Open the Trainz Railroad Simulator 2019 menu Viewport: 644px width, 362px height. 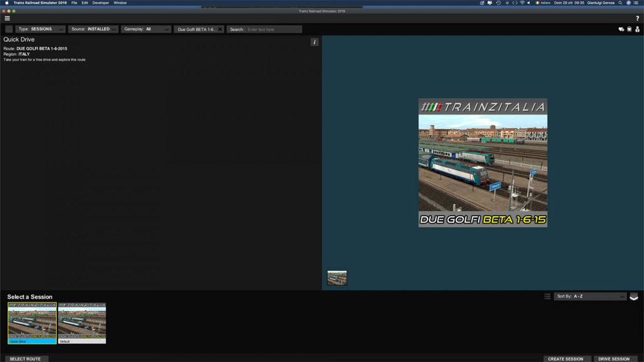tap(40, 3)
